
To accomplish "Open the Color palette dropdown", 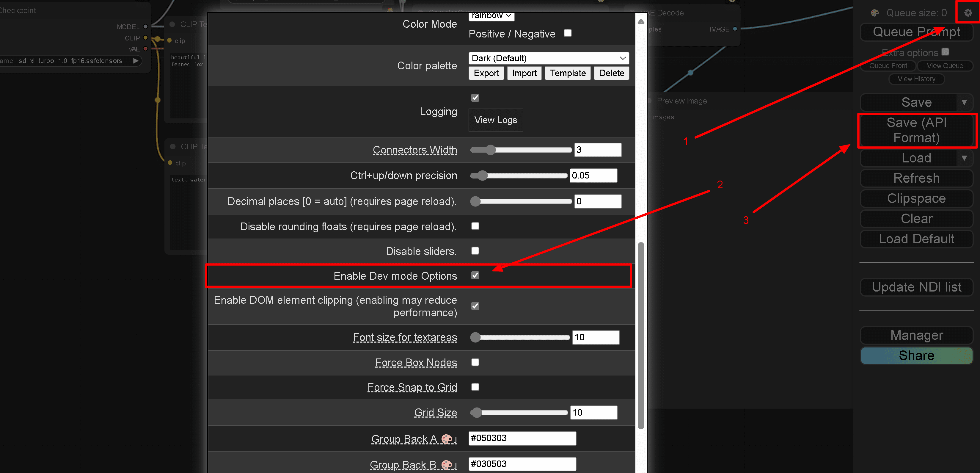I will [548, 58].
